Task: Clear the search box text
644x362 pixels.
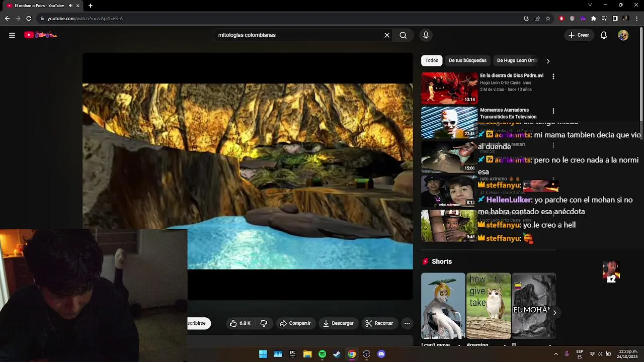Action: (387, 35)
